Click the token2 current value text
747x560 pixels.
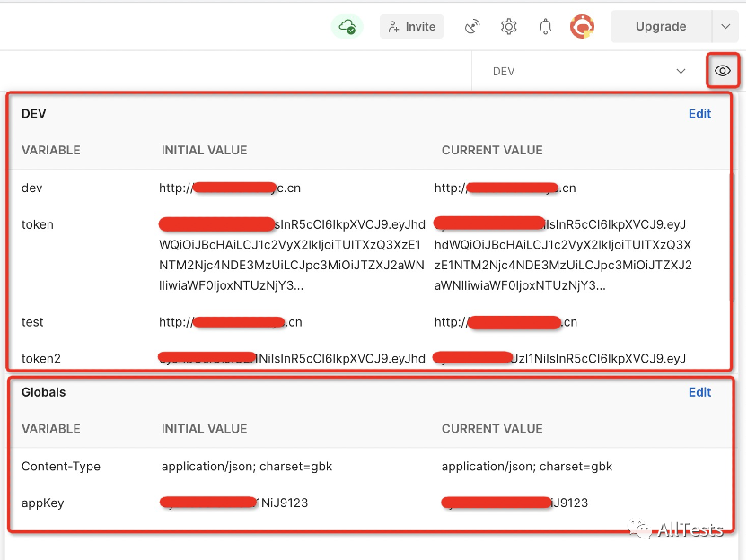tap(559, 358)
